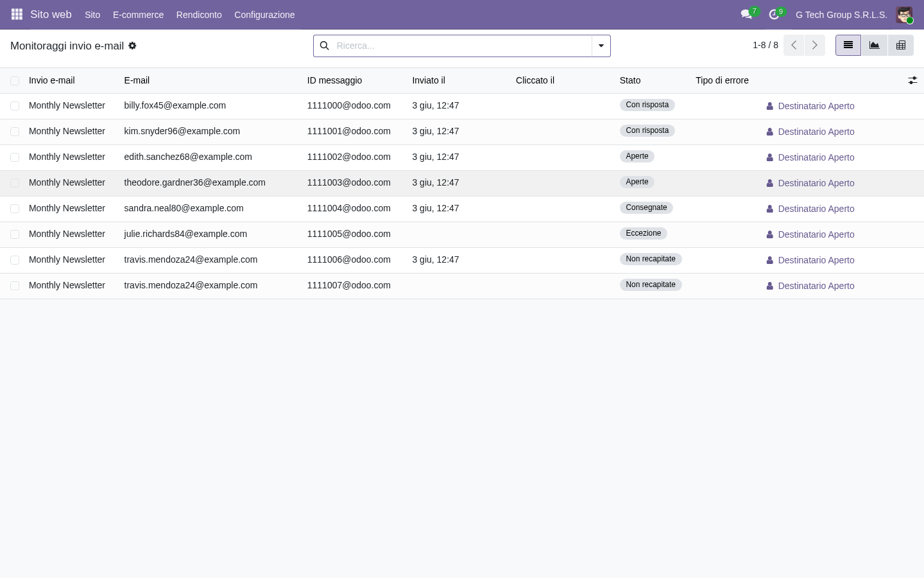Check the julie.richards84 row checkbox
Viewport: 924px width, 578px height.
point(15,234)
